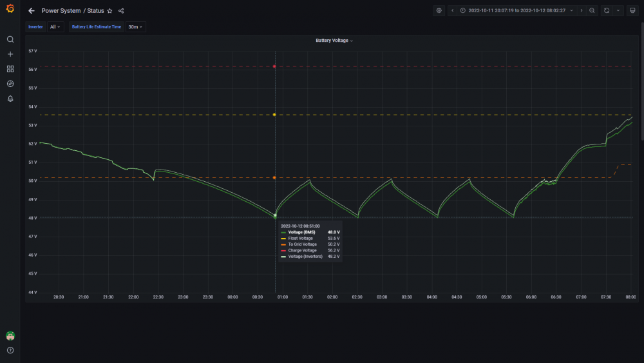Click the 44 V y-axis label
644x363 pixels.
(x=33, y=292)
